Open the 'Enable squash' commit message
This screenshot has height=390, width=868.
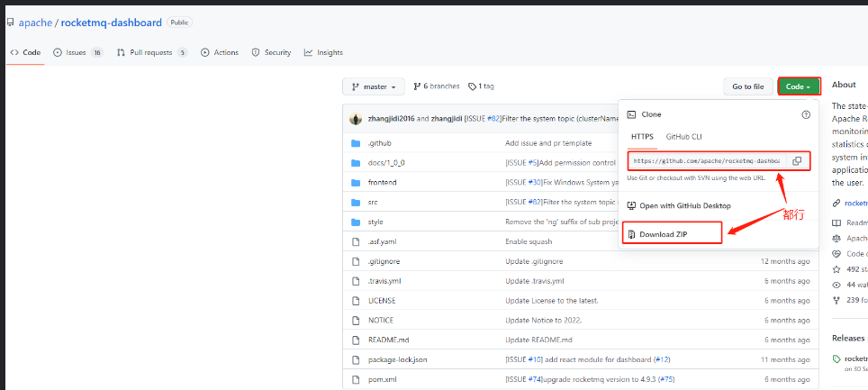(529, 241)
